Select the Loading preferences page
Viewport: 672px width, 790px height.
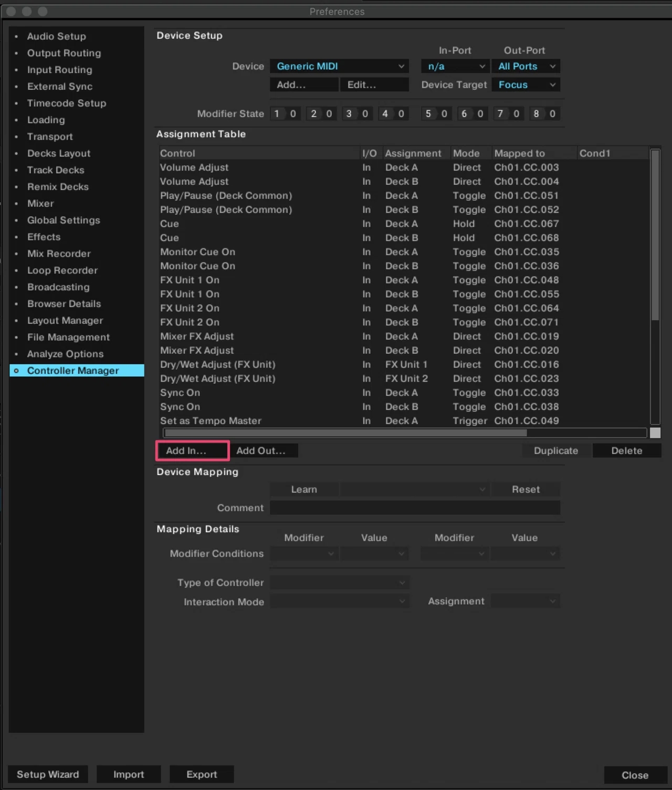pos(46,120)
